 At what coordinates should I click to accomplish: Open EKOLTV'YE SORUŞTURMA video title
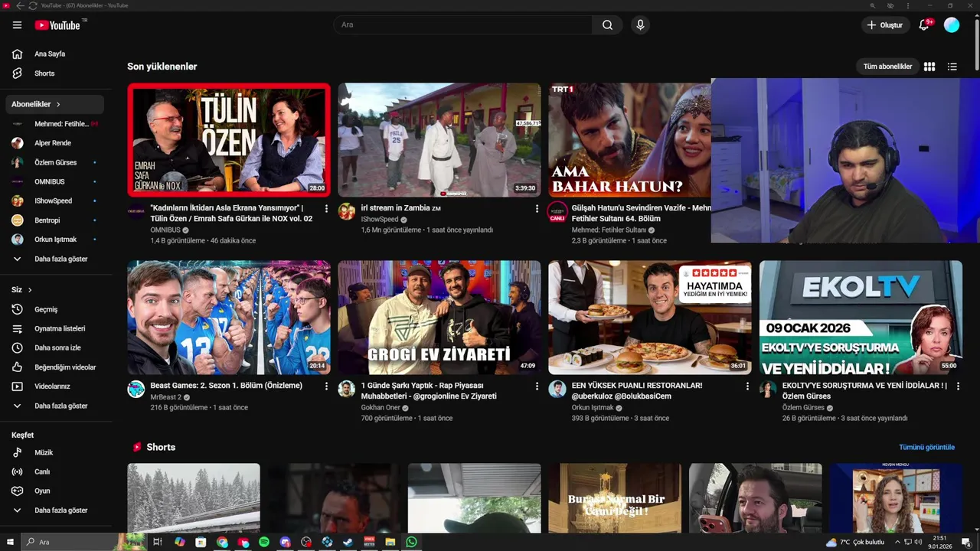(x=864, y=391)
